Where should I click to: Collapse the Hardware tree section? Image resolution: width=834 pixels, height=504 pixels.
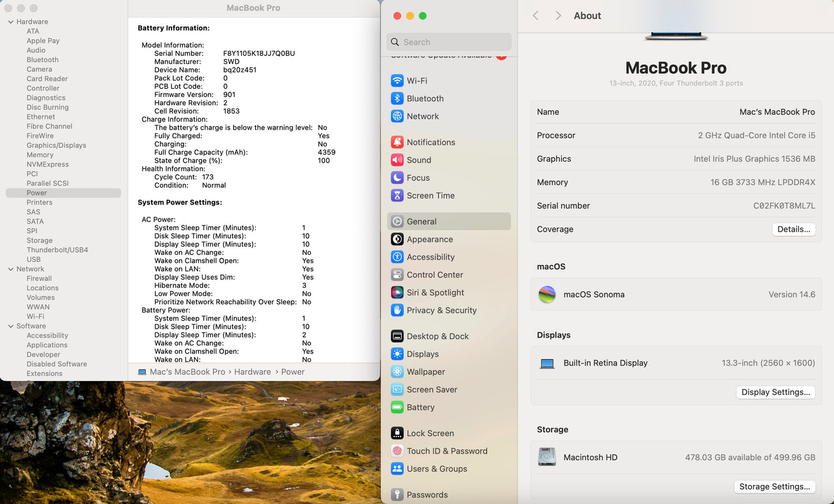[11, 22]
